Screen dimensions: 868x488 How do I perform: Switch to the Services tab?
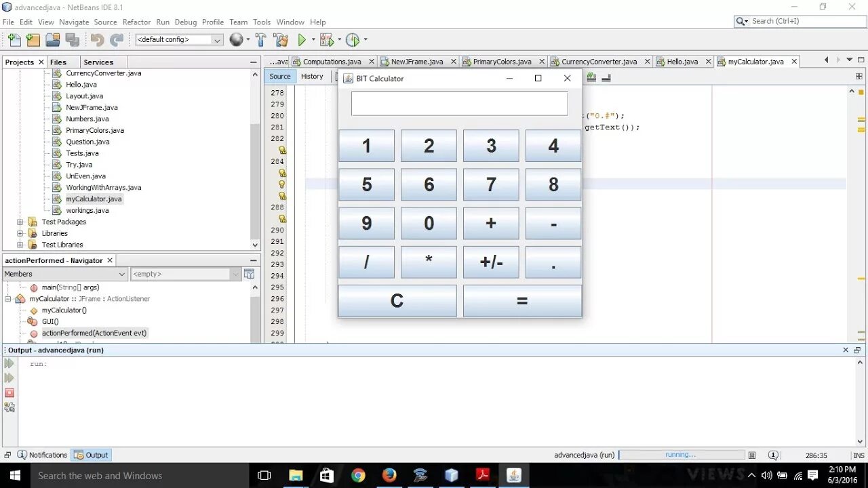(x=98, y=62)
